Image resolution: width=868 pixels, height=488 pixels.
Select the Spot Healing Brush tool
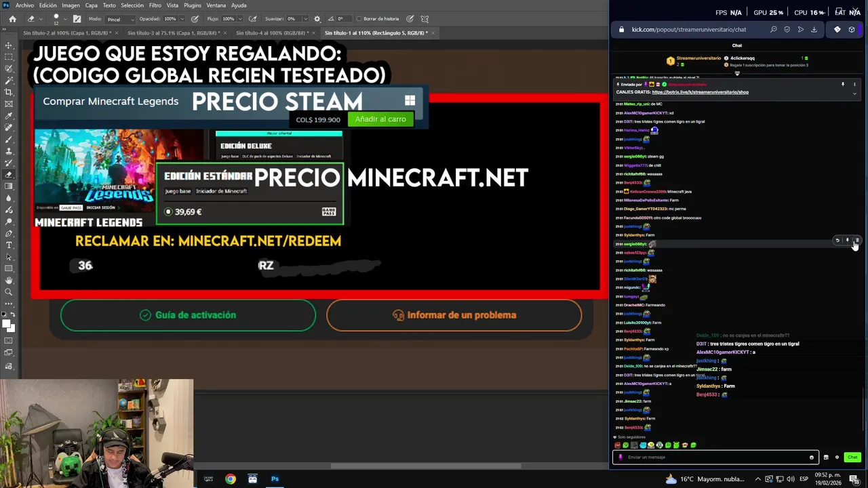tap(9, 127)
